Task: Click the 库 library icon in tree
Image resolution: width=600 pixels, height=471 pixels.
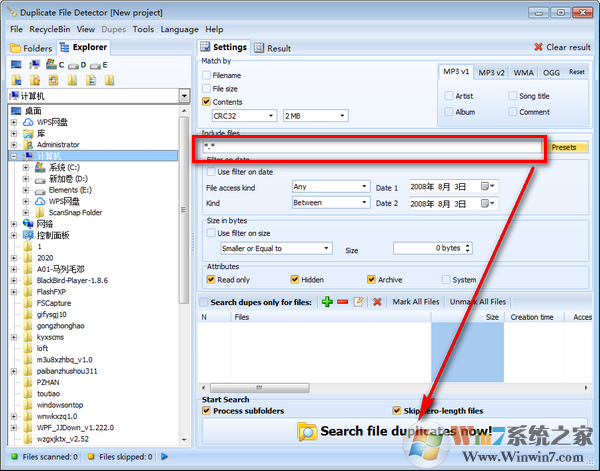Action: (x=28, y=134)
